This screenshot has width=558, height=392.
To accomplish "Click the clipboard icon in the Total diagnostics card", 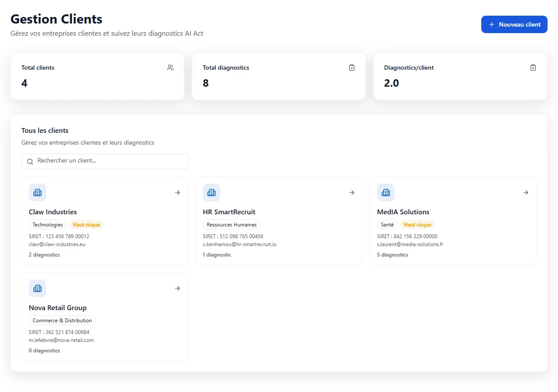I will (x=352, y=68).
